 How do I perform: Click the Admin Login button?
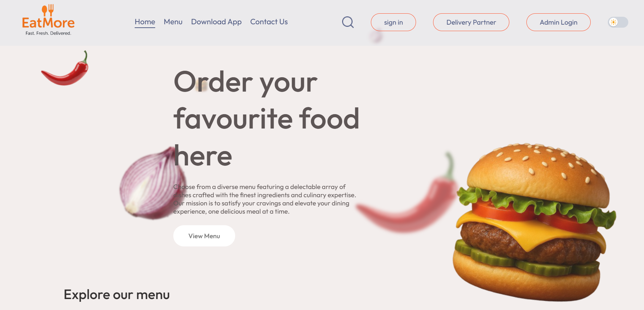(559, 22)
